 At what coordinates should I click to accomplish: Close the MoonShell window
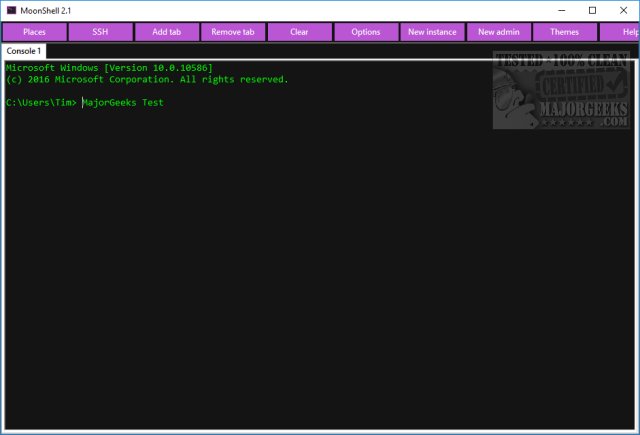pyautogui.click(x=624, y=11)
